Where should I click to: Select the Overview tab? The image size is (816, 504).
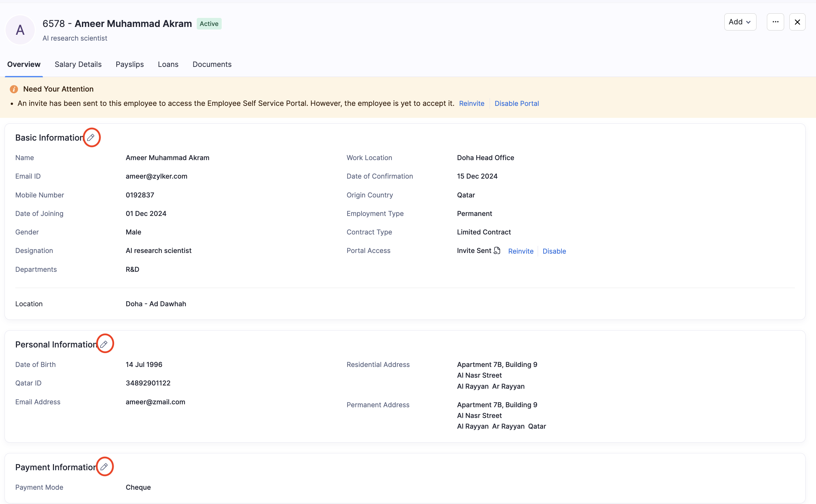click(24, 64)
